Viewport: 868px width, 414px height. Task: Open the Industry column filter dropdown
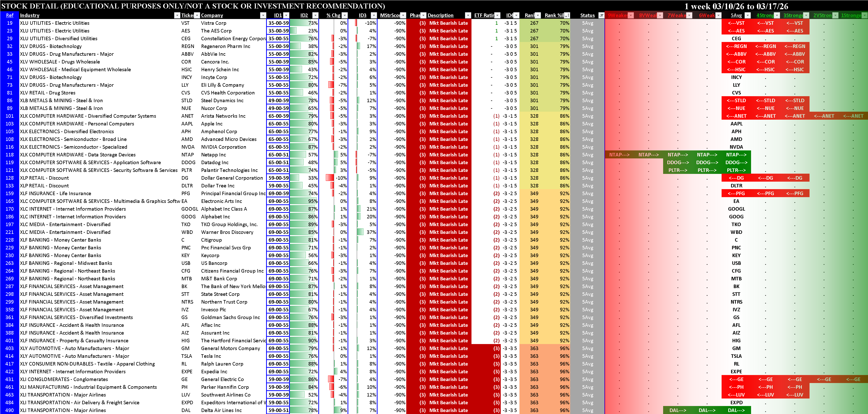coord(177,15)
